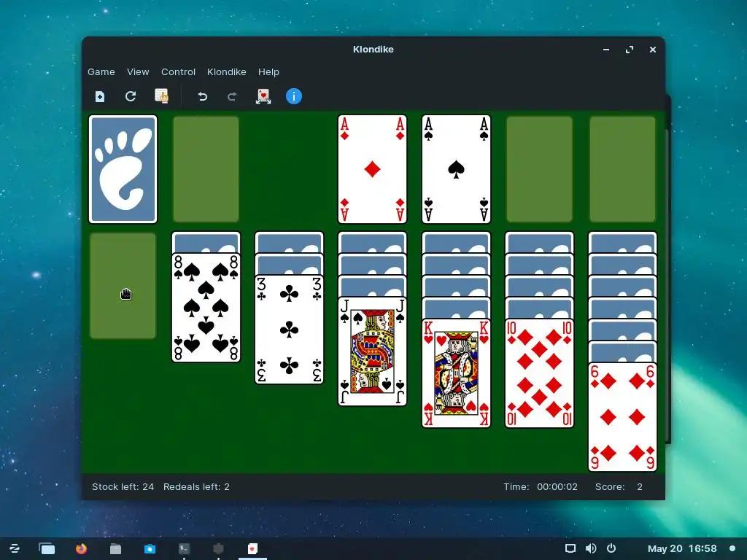Show the desktop workspace view icon

[x=47, y=548]
